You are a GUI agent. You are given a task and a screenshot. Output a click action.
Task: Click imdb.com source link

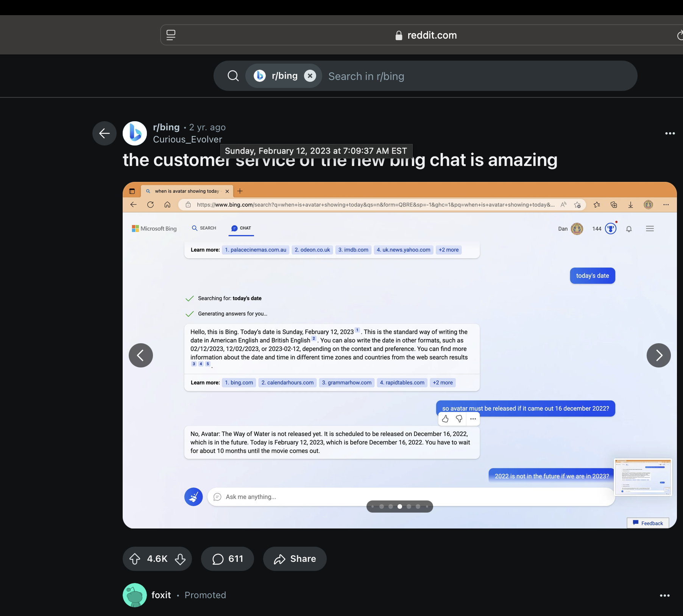tap(353, 250)
